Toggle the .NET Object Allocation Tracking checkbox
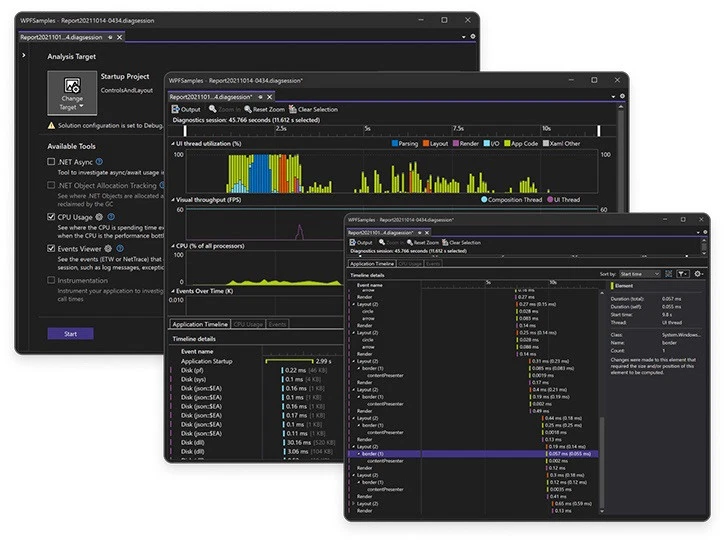Screen dimensions: 725x542 coord(51,185)
